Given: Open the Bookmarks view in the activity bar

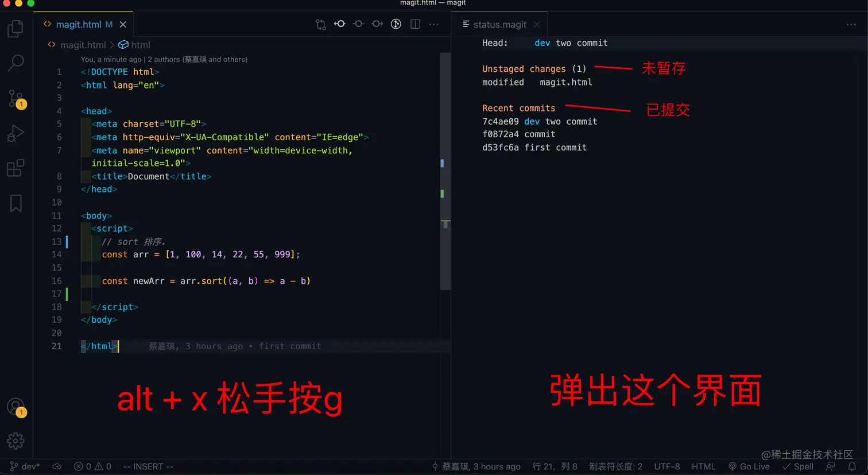Looking at the screenshot, I should coord(15,203).
